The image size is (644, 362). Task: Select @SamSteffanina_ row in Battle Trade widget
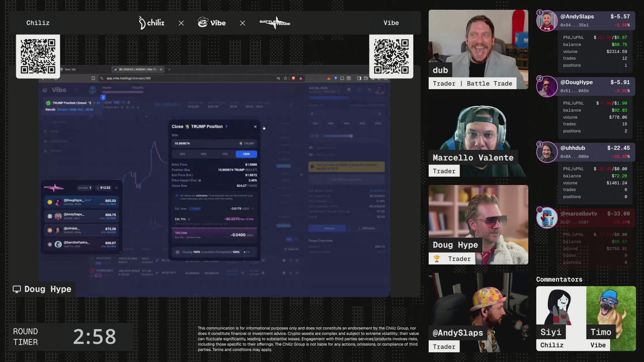[x=82, y=244]
